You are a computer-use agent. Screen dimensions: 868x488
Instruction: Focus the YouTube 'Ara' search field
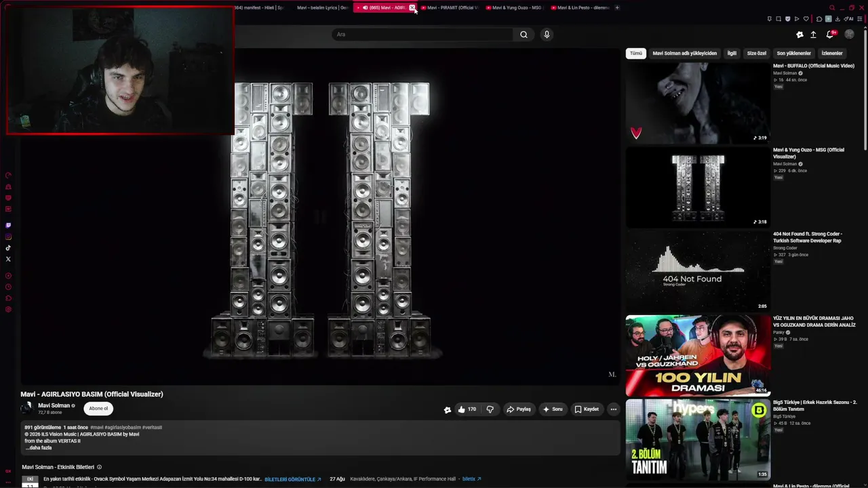click(x=424, y=35)
